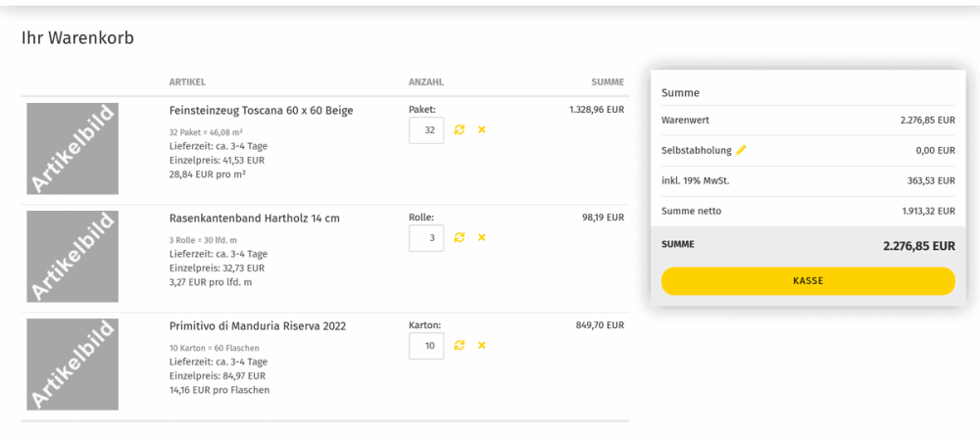Click the KASSE checkout button
This screenshot has width=980, height=441.
coord(808,281)
